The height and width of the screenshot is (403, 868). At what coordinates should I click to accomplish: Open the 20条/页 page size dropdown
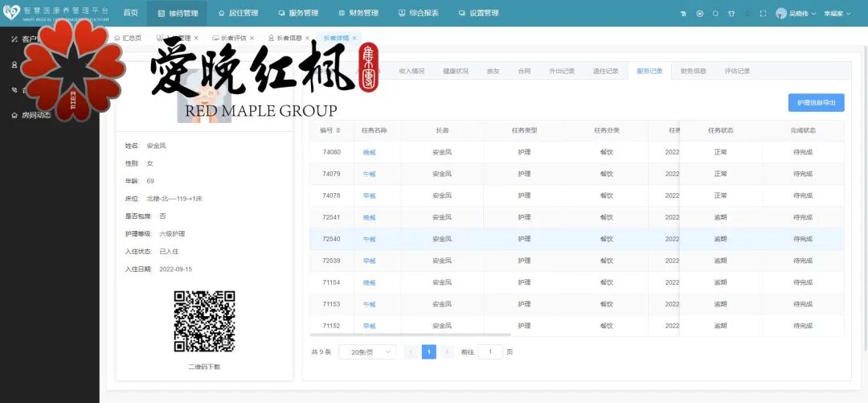click(x=367, y=352)
